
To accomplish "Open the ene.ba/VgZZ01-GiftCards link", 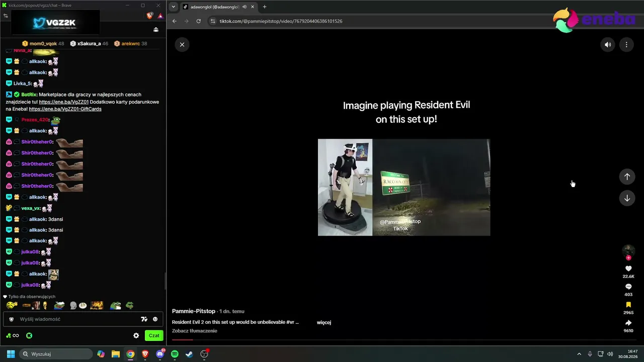I will point(65,109).
